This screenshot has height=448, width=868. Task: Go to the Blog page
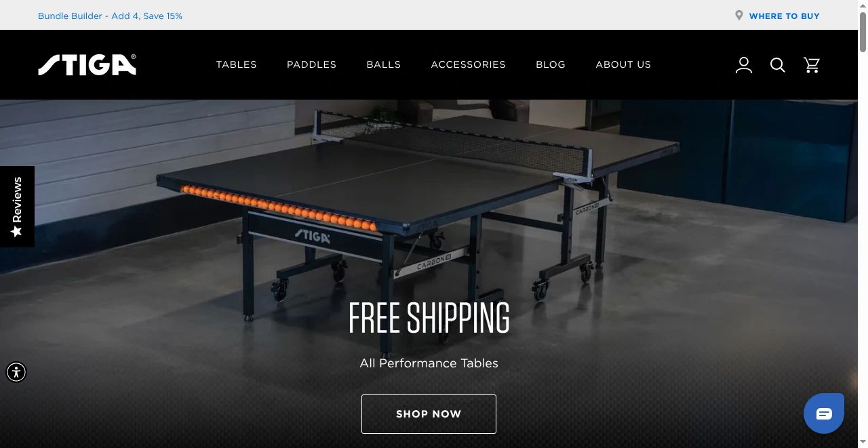tap(551, 64)
